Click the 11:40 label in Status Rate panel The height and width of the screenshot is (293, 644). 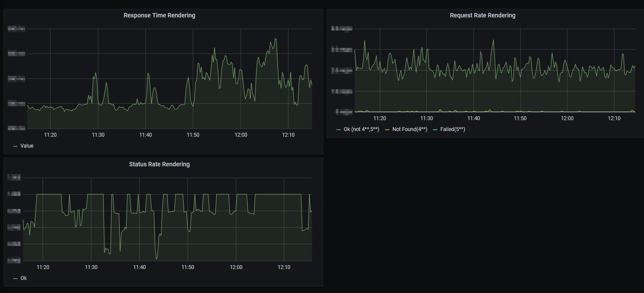point(139,267)
